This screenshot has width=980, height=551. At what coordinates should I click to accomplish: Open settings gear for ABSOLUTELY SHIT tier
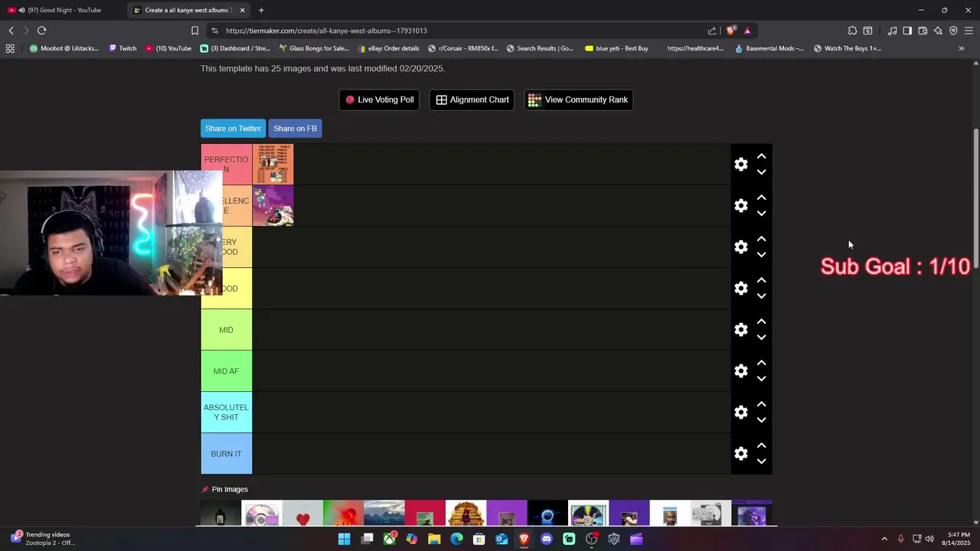(x=741, y=412)
